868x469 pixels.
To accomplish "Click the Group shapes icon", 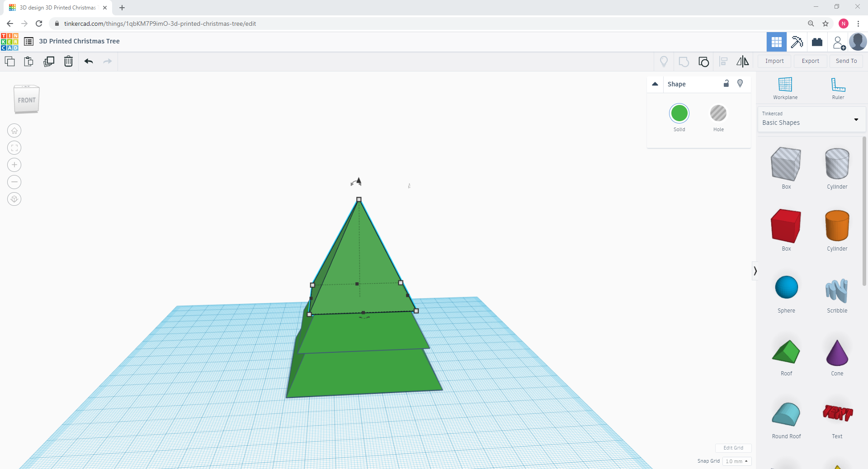I will 684,62.
